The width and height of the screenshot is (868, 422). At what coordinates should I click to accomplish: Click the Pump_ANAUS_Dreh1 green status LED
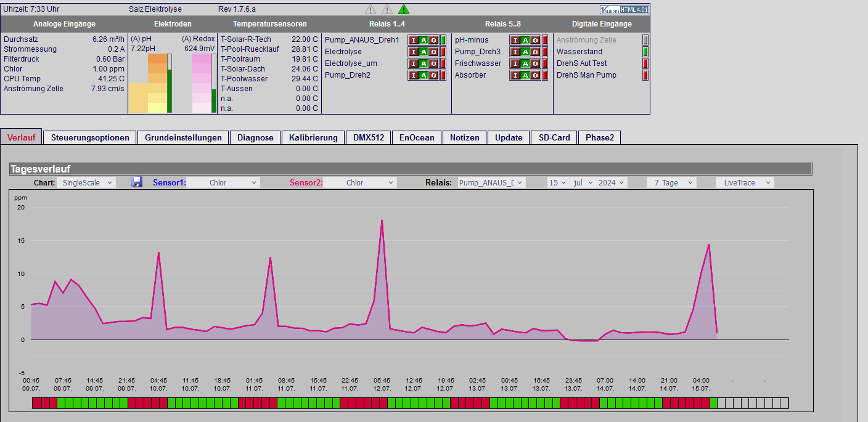point(443,40)
